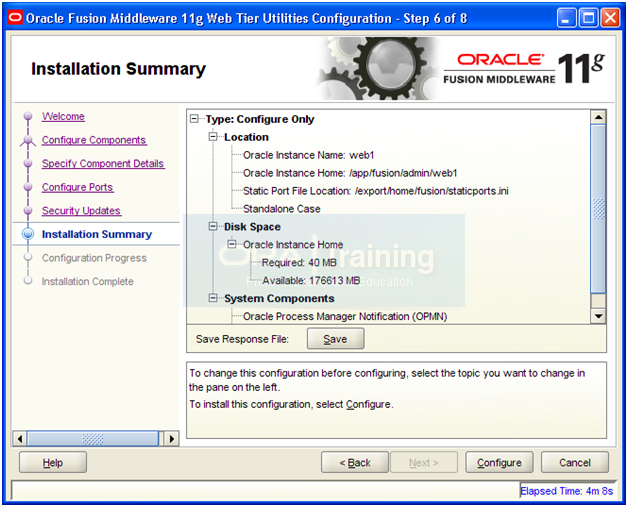Viewport: 628px width, 507px height.
Task: Click summary tree scroll up arrow
Action: coord(598,117)
